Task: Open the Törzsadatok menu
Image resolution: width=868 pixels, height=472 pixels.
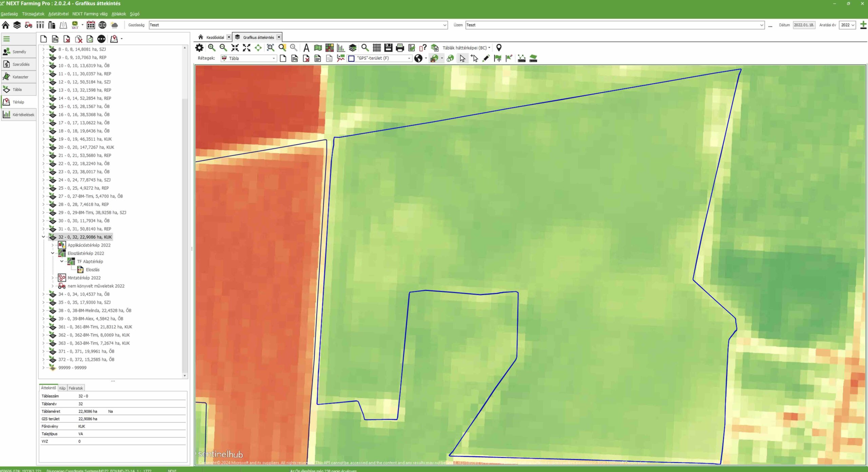Action: coord(33,14)
